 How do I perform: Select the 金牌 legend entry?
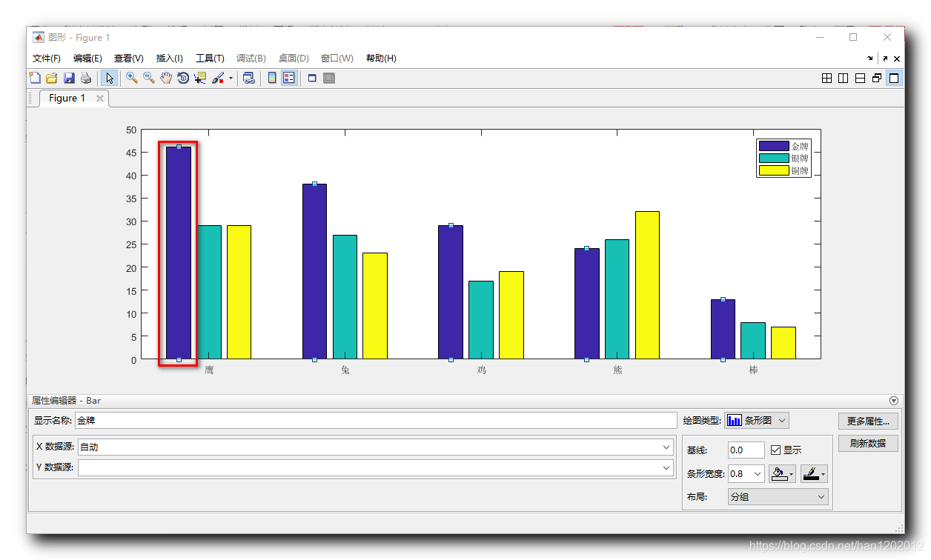[783, 147]
